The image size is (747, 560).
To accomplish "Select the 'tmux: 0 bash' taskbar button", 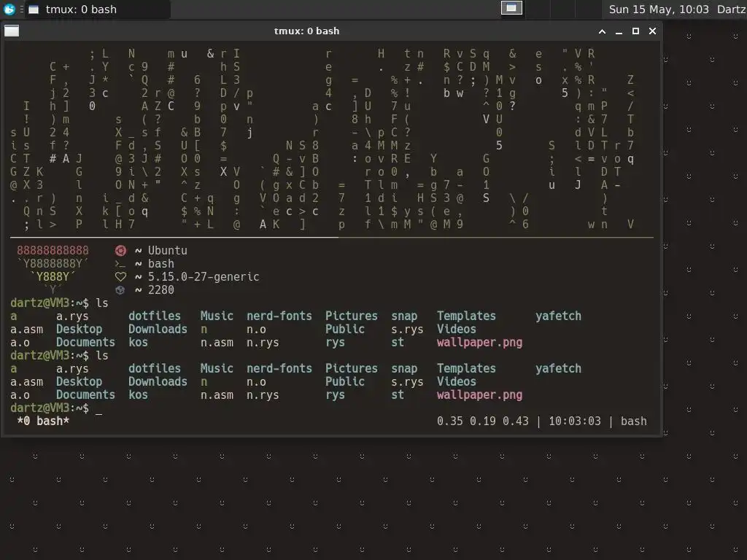I will [x=97, y=9].
